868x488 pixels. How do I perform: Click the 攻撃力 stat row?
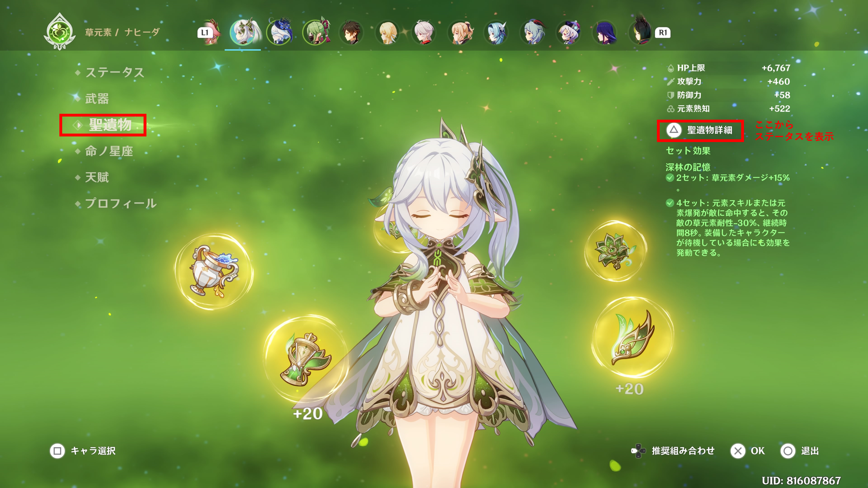(x=728, y=81)
